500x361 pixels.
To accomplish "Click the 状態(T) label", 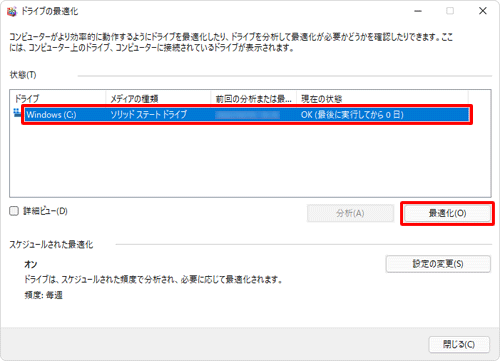I will tap(23, 75).
